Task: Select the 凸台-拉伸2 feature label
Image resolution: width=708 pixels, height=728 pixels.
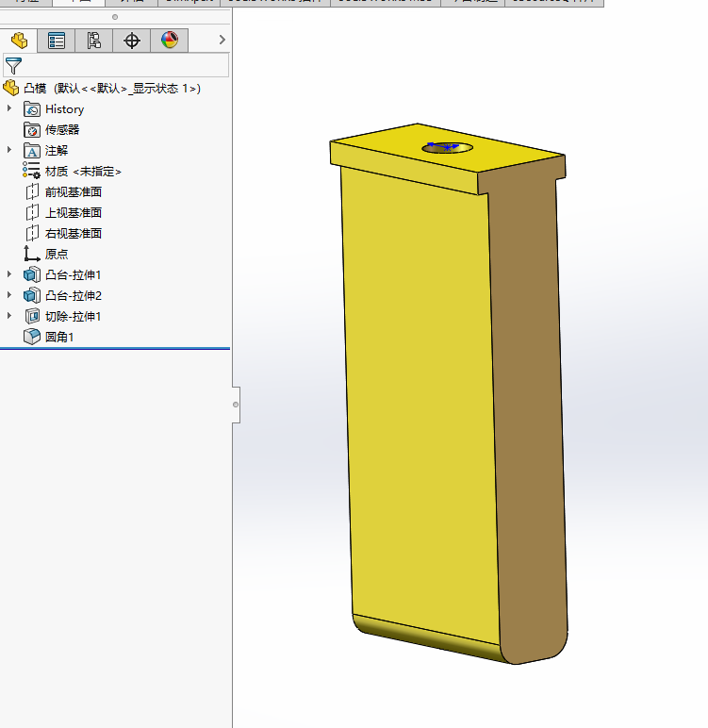Action: (x=74, y=295)
